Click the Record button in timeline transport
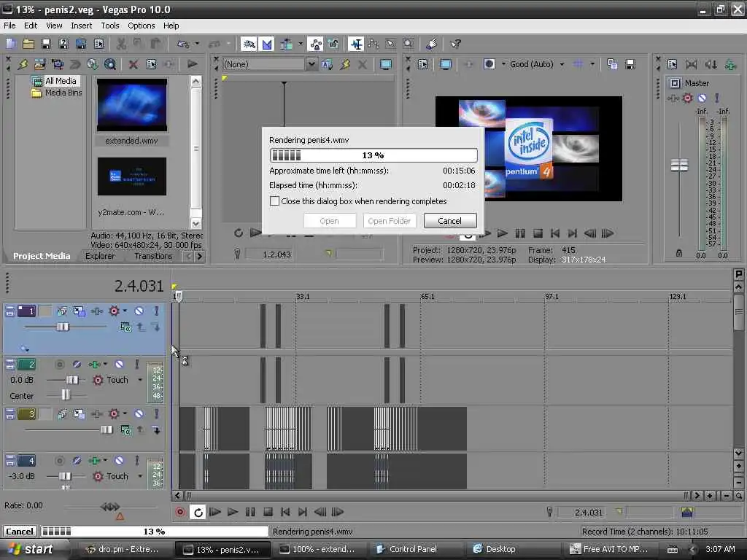 180,512
